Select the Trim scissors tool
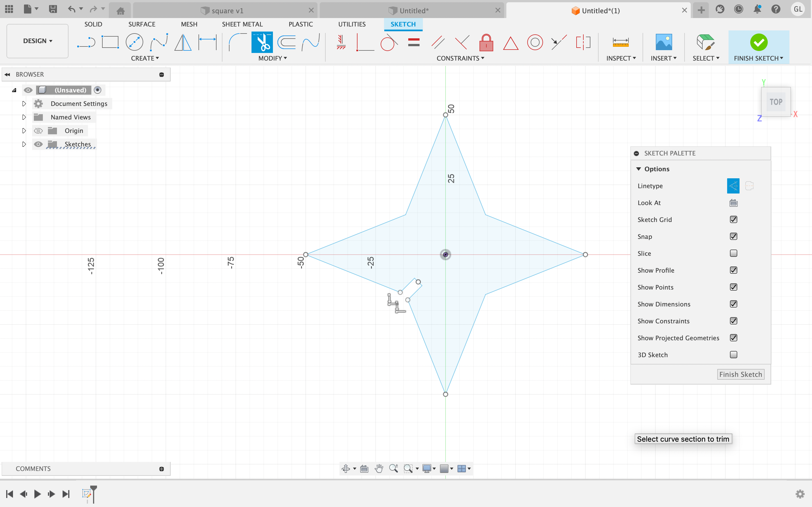 (x=262, y=43)
